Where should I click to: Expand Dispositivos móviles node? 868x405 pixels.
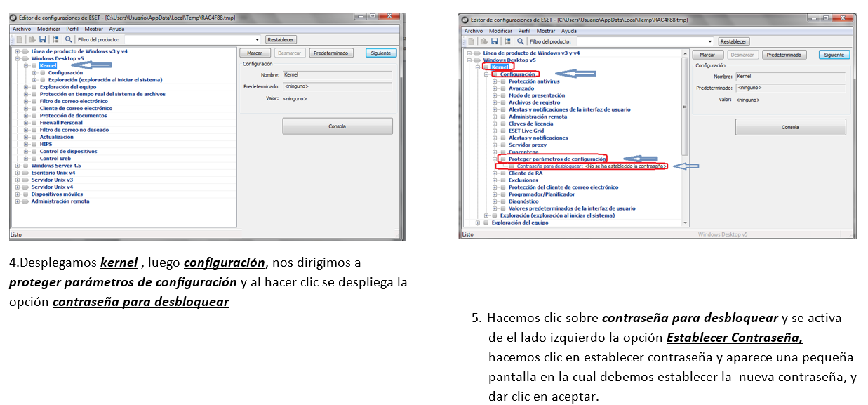pos(18,194)
